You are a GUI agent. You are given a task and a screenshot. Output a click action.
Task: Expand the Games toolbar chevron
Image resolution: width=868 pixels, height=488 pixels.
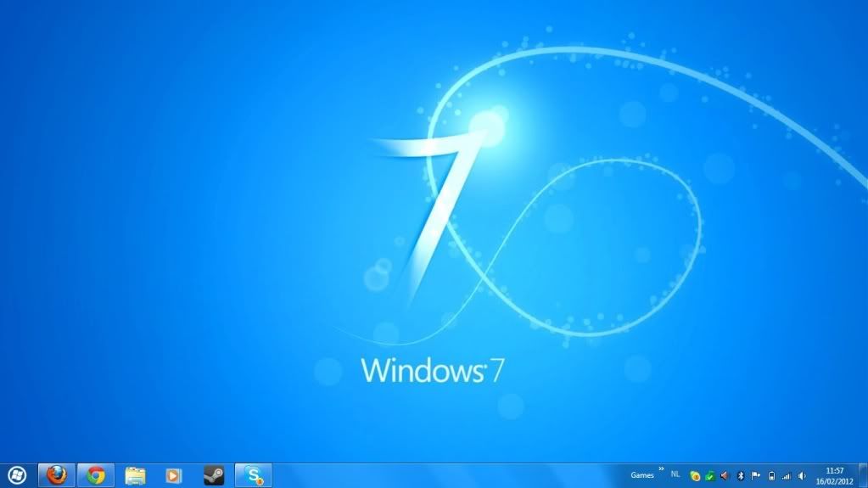[x=661, y=469]
